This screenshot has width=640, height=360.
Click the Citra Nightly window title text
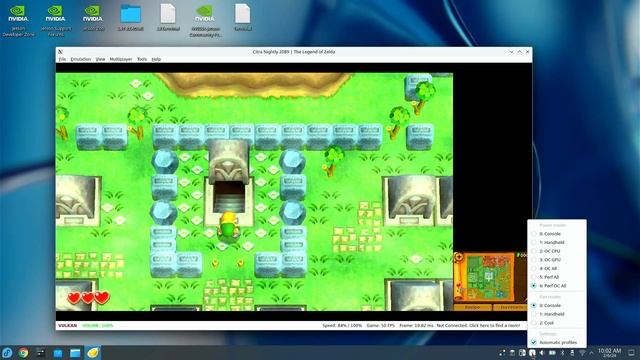click(294, 52)
